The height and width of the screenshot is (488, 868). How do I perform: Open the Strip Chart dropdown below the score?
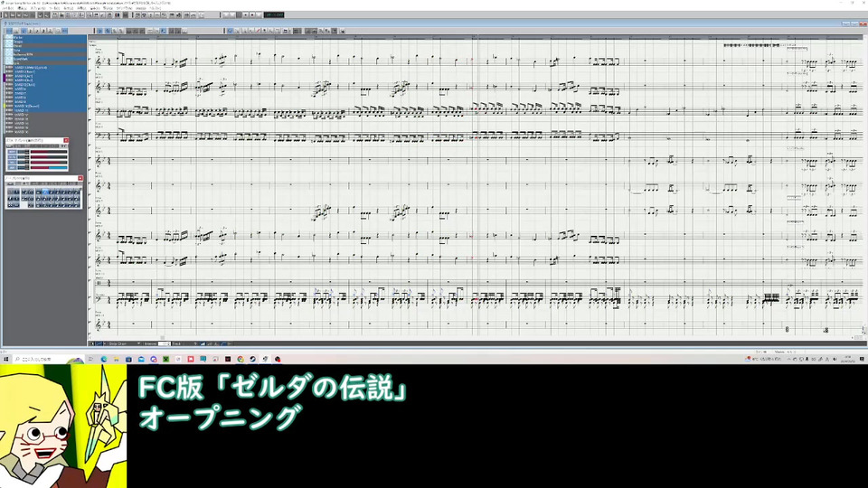tap(125, 343)
